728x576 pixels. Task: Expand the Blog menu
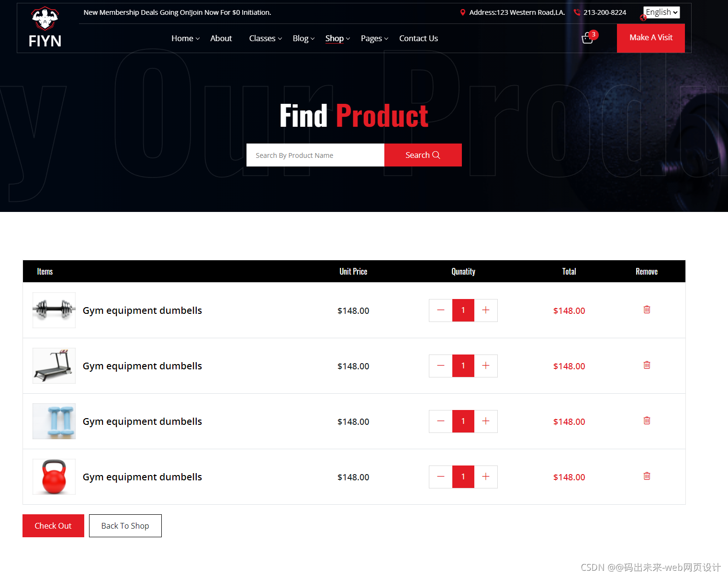pos(303,38)
